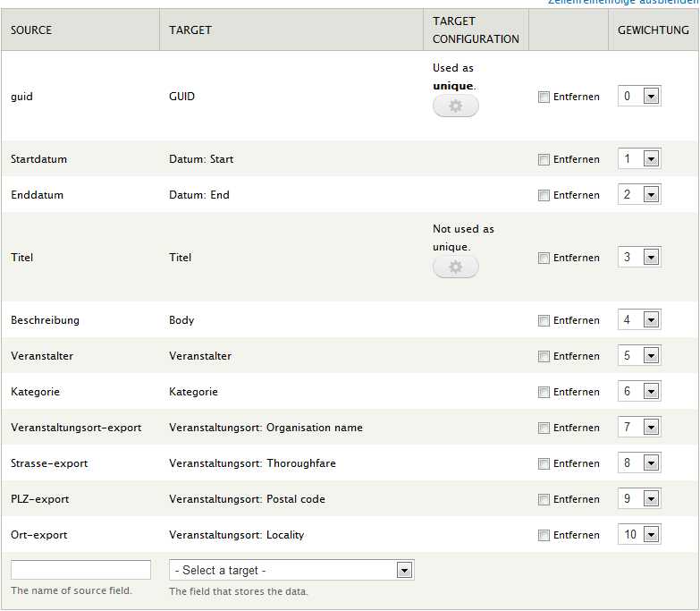Open the Gewichtung dropdown for Enddatum
The image size is (700, 611).
639,195
